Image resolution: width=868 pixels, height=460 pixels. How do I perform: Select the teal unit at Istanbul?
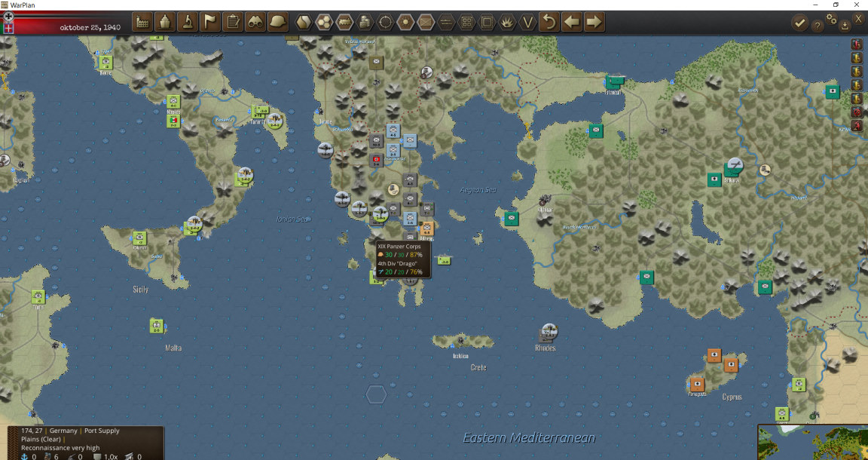[613, 83]
